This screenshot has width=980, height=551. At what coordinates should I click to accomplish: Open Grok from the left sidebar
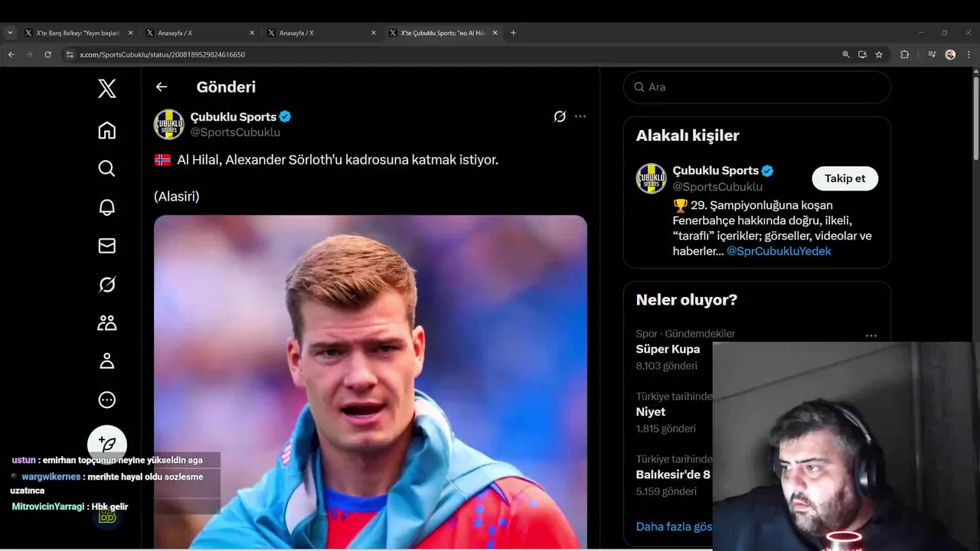click(107, 285)
